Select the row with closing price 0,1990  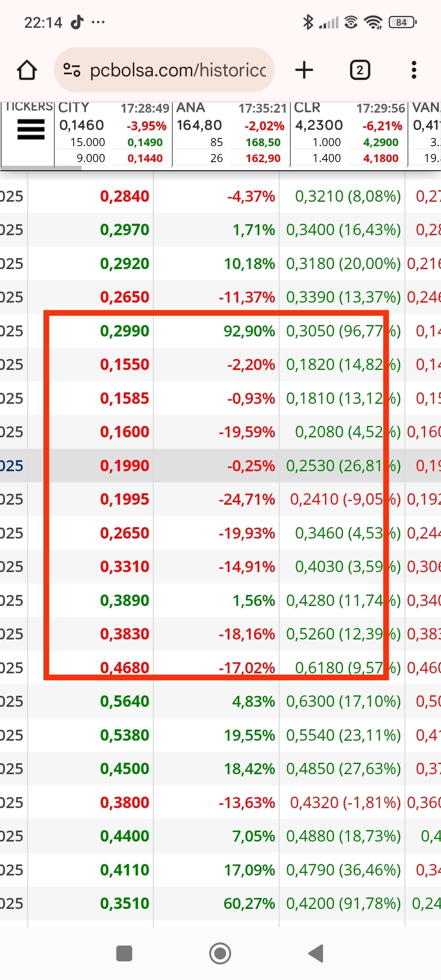pos(220,465)
